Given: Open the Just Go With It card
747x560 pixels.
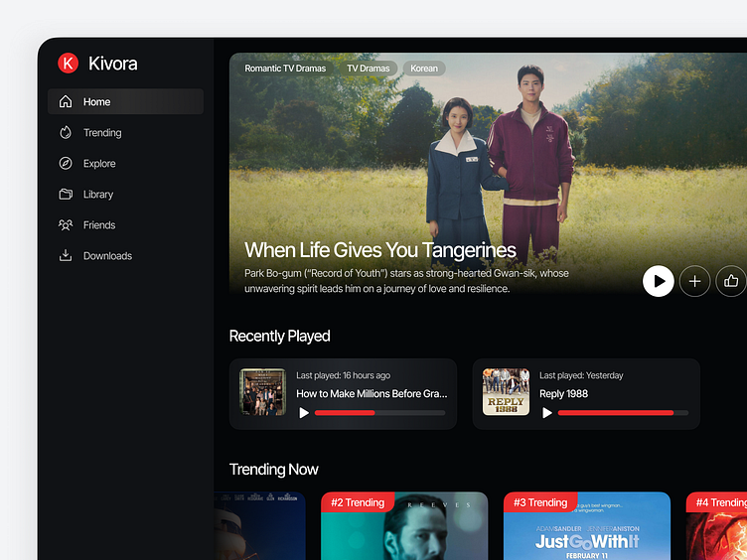Looking at the screenshot, I should pos(587,525).
